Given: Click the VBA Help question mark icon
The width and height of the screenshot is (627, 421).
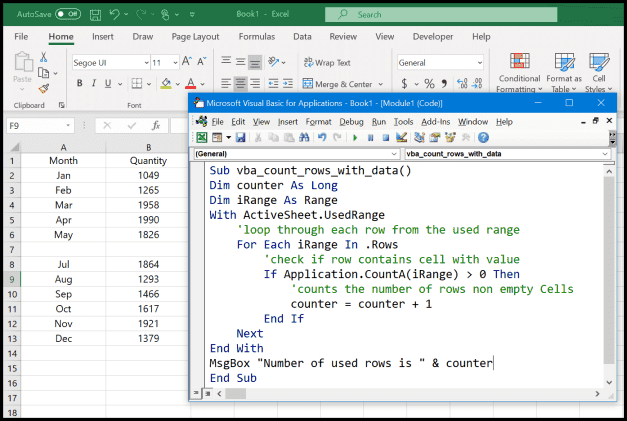Looking at the screenshot, I should [484, 138].
